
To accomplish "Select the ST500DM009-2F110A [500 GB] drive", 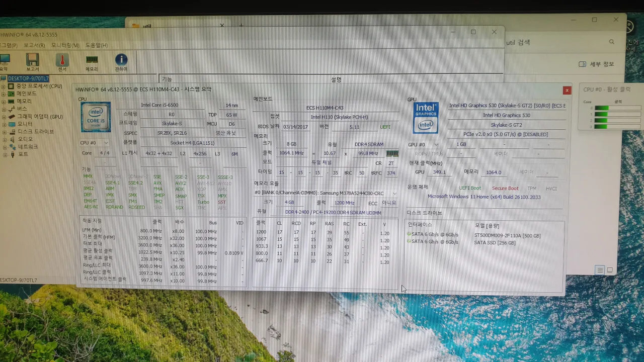I will coord(507,235).
